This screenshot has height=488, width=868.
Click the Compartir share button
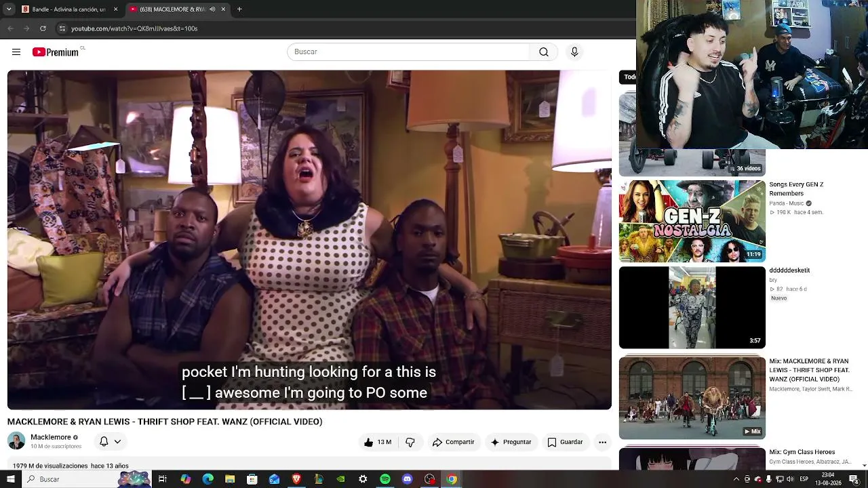pyautogui.click(x=453, y=442)
